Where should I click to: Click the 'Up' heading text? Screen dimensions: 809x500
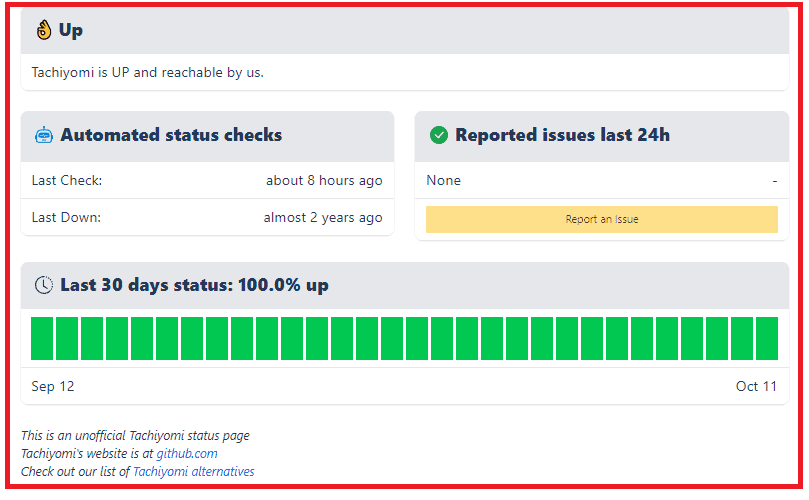pyautogui.click(x=71, y=30)
